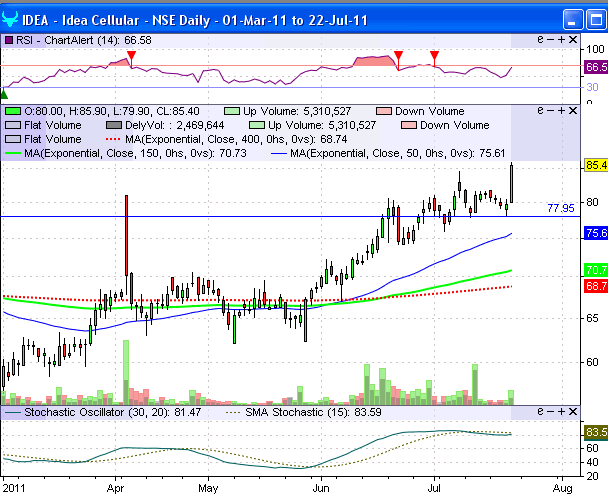608x495 pixels.
Task: Click the green 70.7 MA value tag
Action: point(596,270)
